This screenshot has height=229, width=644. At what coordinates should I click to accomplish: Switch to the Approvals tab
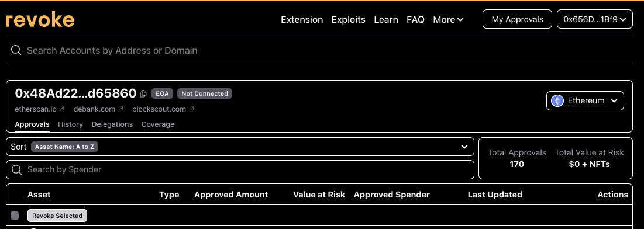32,124
